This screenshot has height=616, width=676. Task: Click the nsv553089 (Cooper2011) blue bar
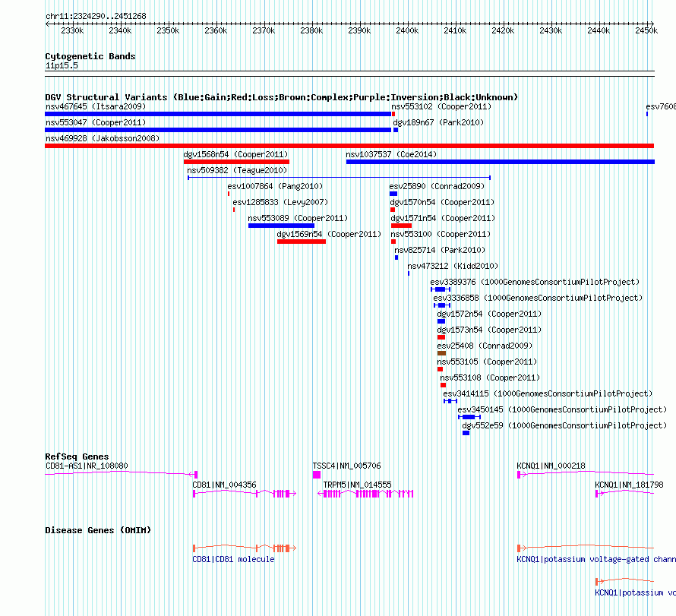(x=281, y=226)
